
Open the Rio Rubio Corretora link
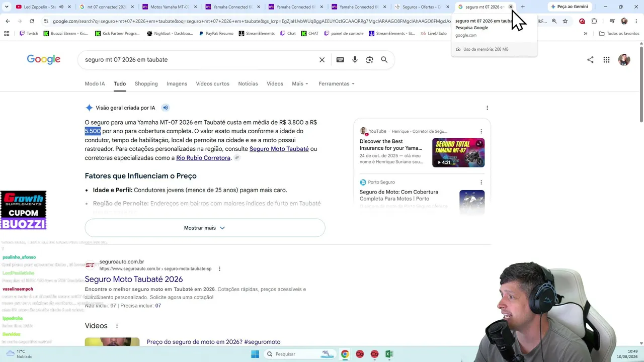point(203,158)
